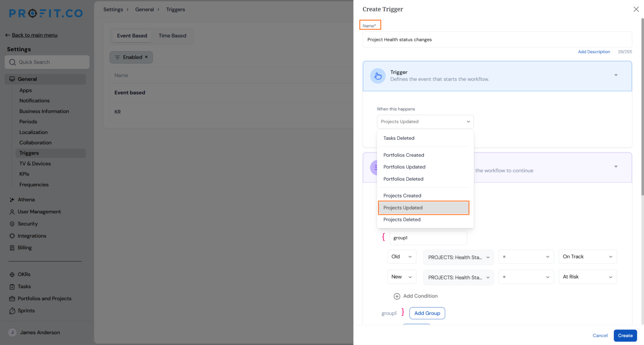Image resolution: width=644 pixels, height=345 pixels.
Task: Click the Integrations gear icon
Action: click(x=12, y=236)
